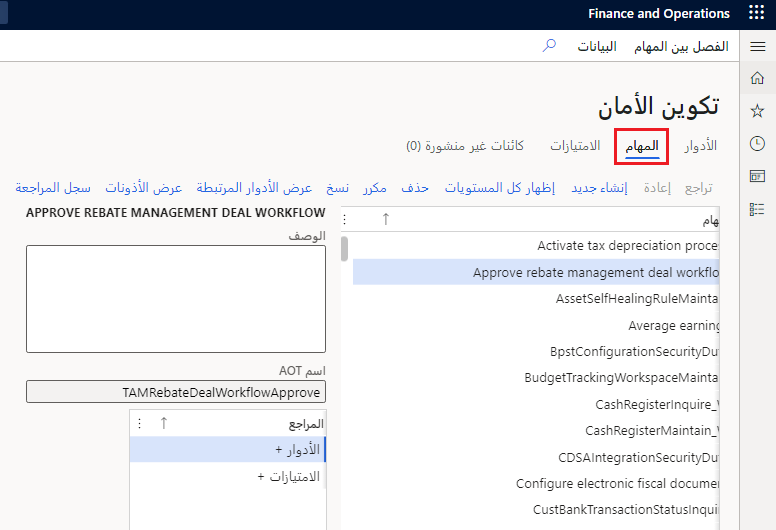This screenshot has height=530, width=776.
Task: Click the تراجع undo button
Action: 699,188
